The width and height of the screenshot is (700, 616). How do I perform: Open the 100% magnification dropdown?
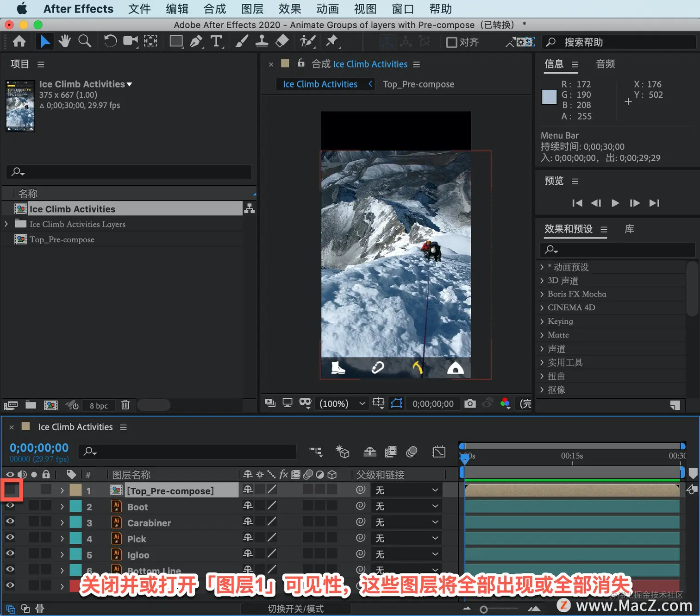tap(343, 403)
